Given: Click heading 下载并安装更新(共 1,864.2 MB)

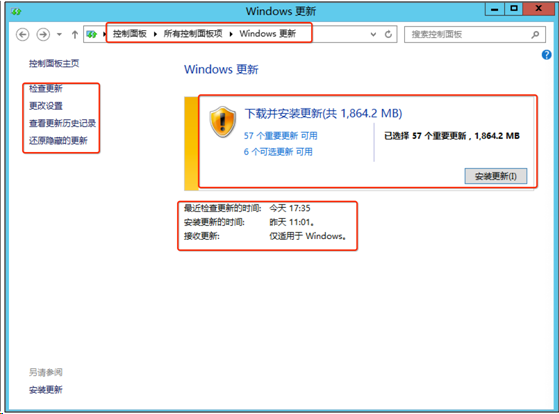Looking at the screenshot, I should 323,113.
